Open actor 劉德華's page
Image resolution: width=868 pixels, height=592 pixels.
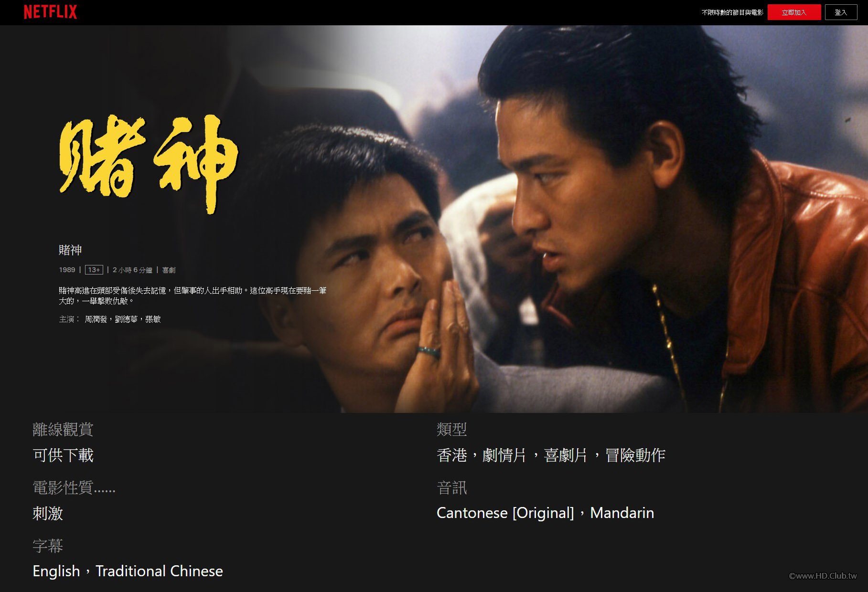point(126,319)
